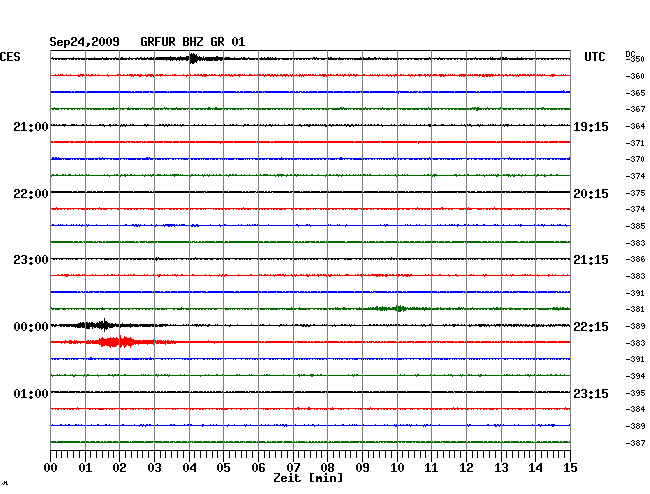Click minute tick label 00 on time axis
This screenshot has width=650, height=494.
click(x=51, y=467)
